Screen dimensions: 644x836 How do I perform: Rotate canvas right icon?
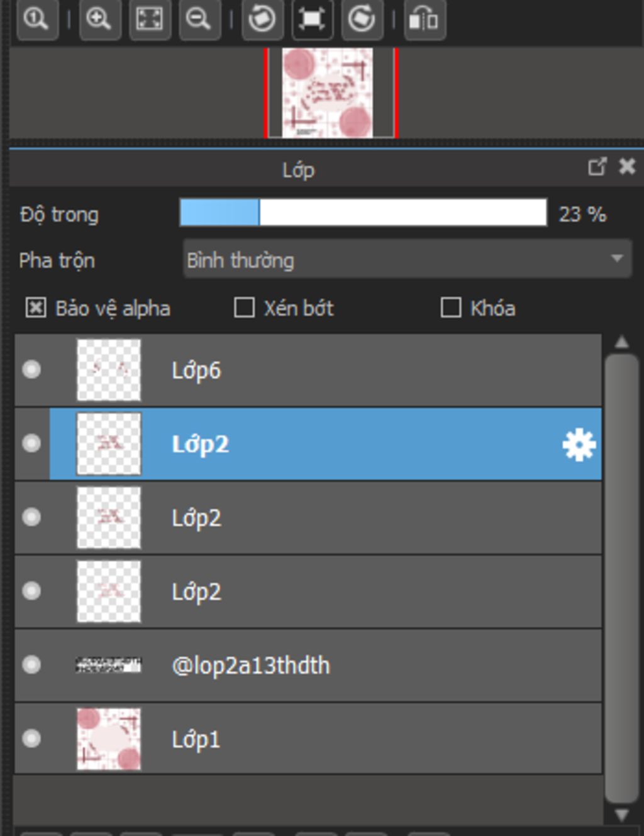point(362,20)
